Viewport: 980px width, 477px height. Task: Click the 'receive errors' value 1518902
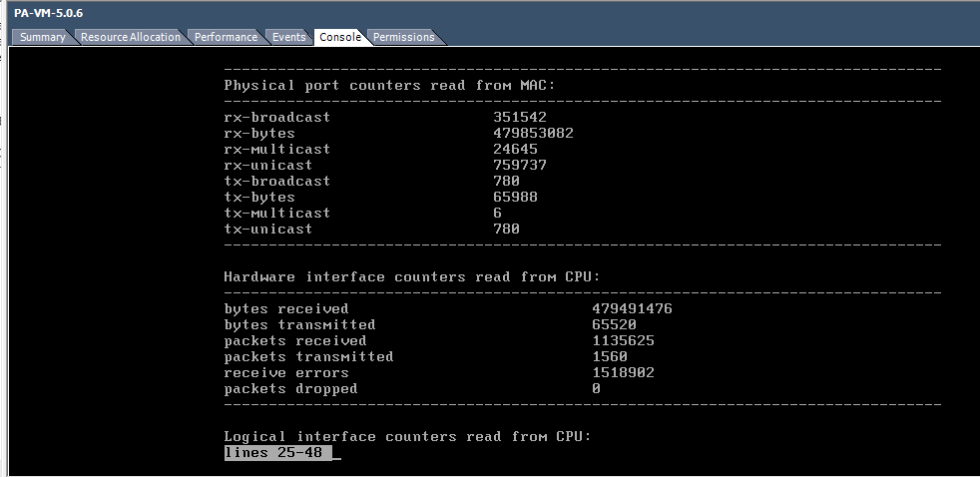pyautogui.click(x=623, y=373)
